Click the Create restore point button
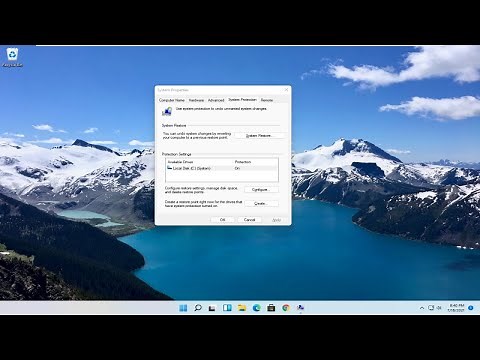 click(x=261, y=203)
